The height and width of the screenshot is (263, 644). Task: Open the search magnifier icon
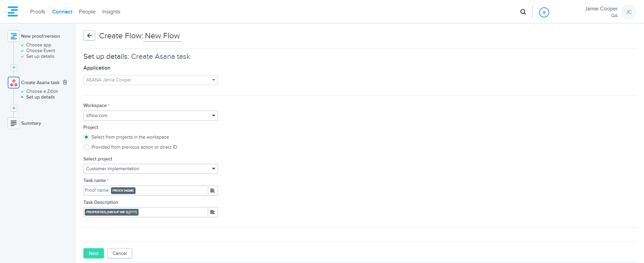(x=523, y=12)
